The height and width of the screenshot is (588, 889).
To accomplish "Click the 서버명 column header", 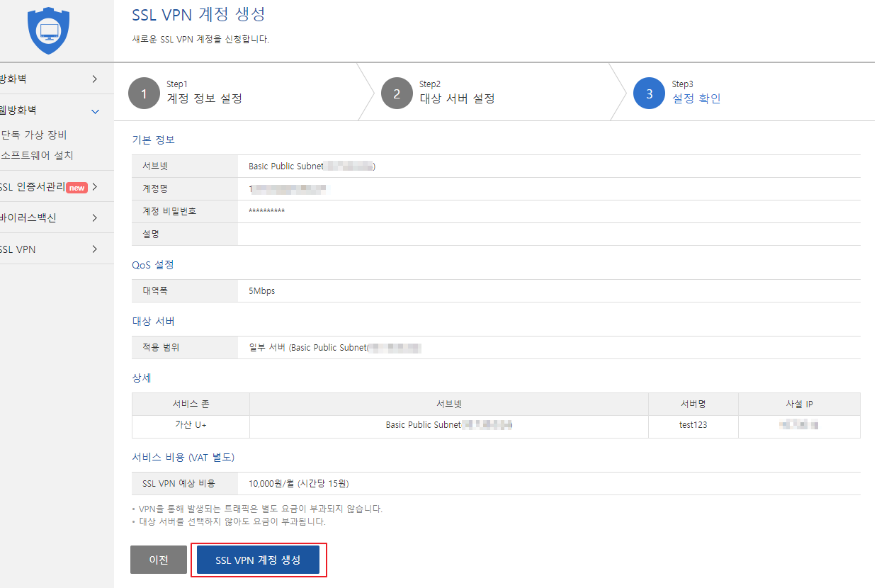I will click(693, 404).
